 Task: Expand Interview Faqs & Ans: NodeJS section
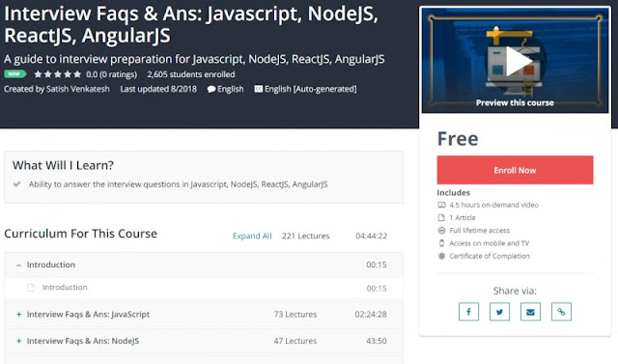(18, 341)
